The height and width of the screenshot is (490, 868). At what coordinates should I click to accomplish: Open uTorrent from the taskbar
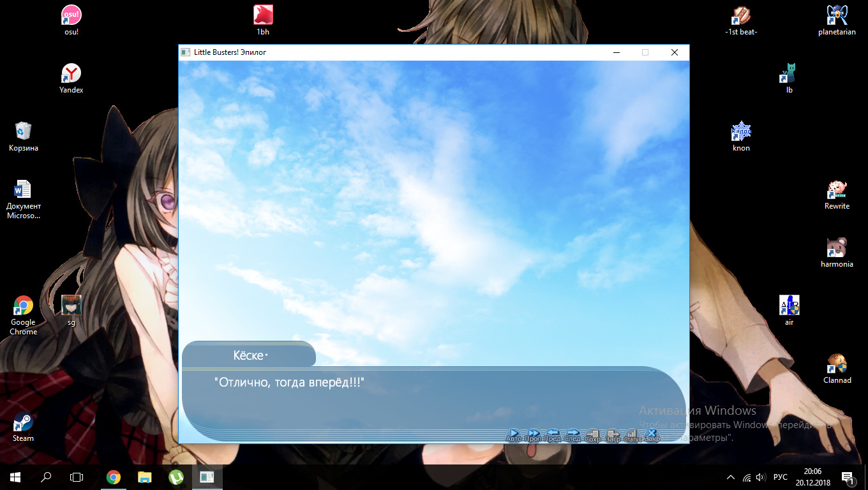(176, 477)
